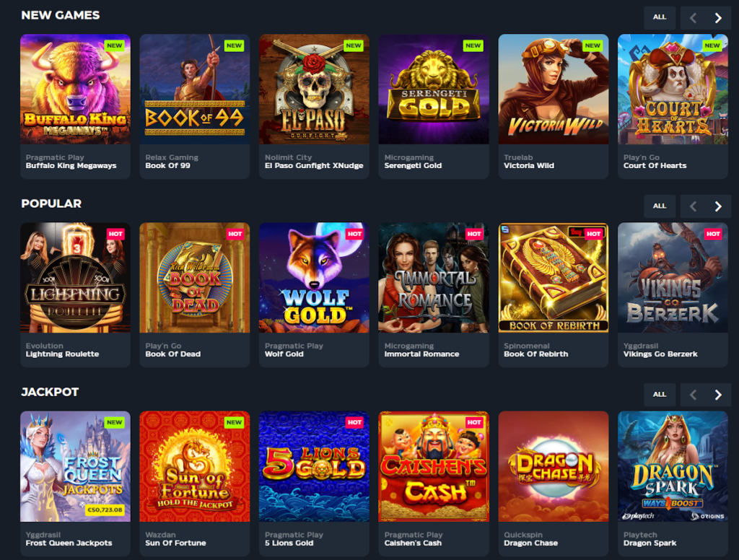The image size is (739, 560).
Task: Open Buffalo King Megaways game thumbnail
Action: 75,89
